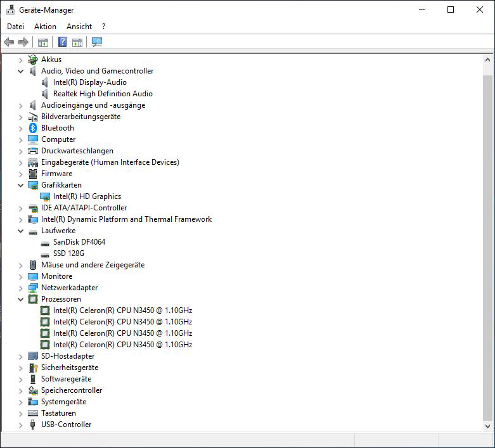Click the scrollbar down arrow
Screen dimensions: 495x448
(x=487, y=426)
